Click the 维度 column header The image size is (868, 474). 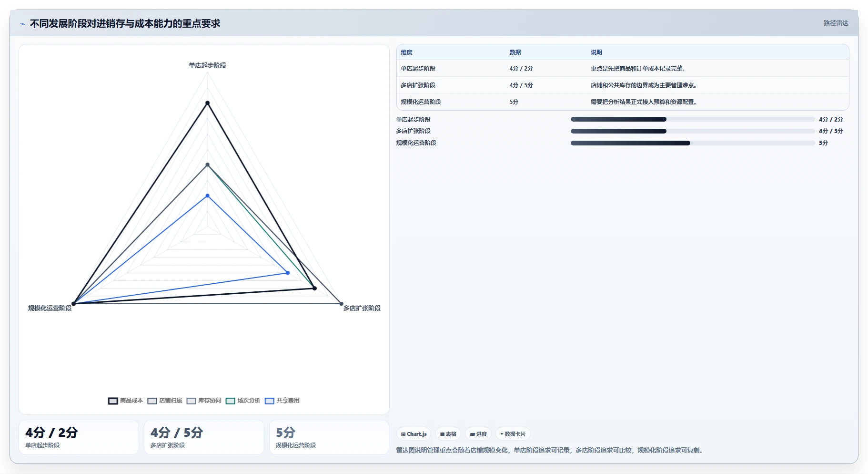[x=406, y=52]
